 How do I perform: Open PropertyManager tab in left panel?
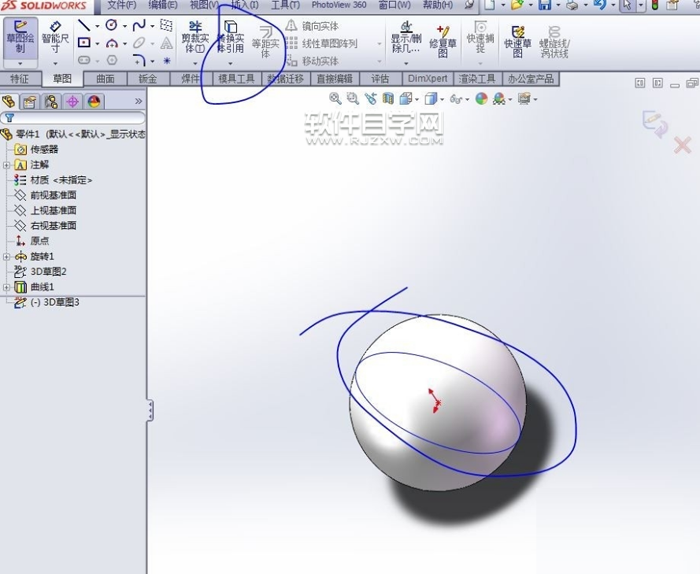click(x=29, y=102)
